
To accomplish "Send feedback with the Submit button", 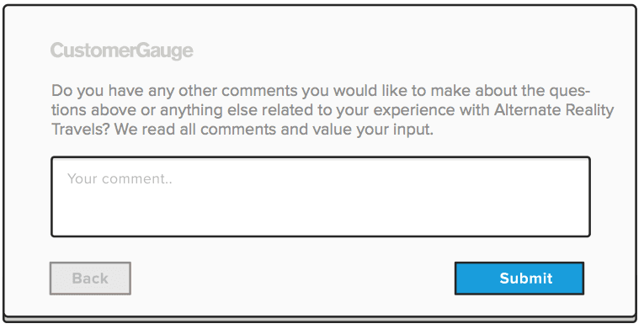I will point(519,279).
